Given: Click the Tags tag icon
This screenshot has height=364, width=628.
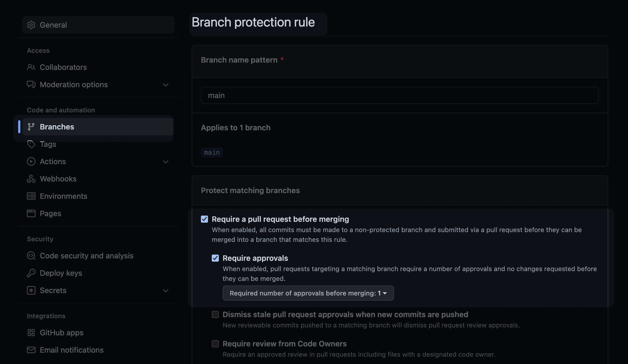Looking at the screenshot, I should pos(31,144).
